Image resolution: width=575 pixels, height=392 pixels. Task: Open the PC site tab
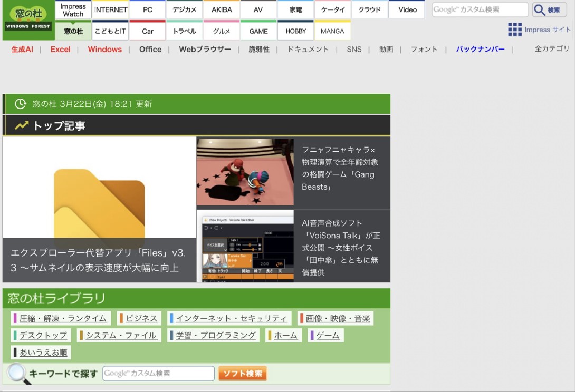coord(147,10)
